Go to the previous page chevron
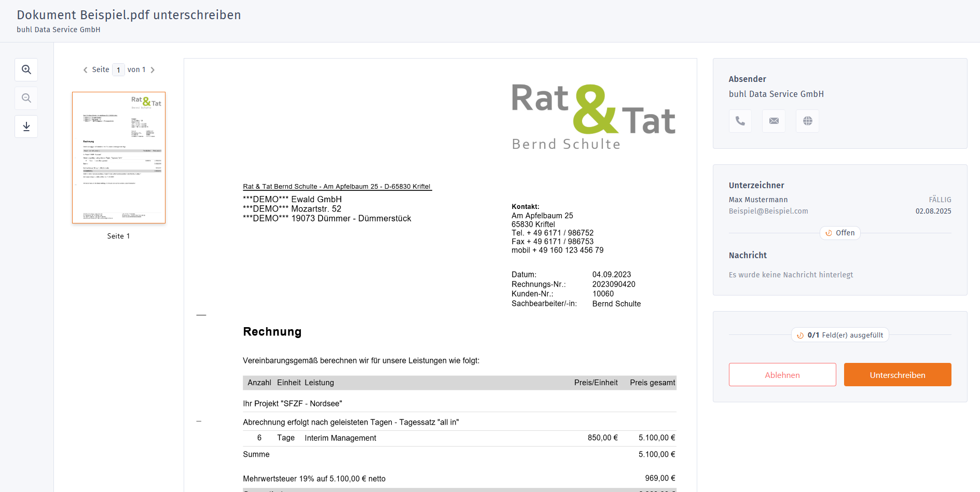Viewport: 980px width, 492px height. 85,70
